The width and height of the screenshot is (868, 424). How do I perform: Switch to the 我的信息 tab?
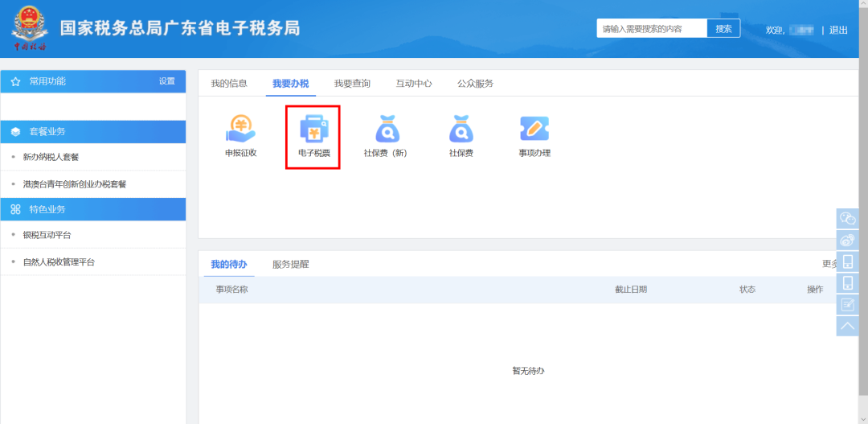pos(229,84)
